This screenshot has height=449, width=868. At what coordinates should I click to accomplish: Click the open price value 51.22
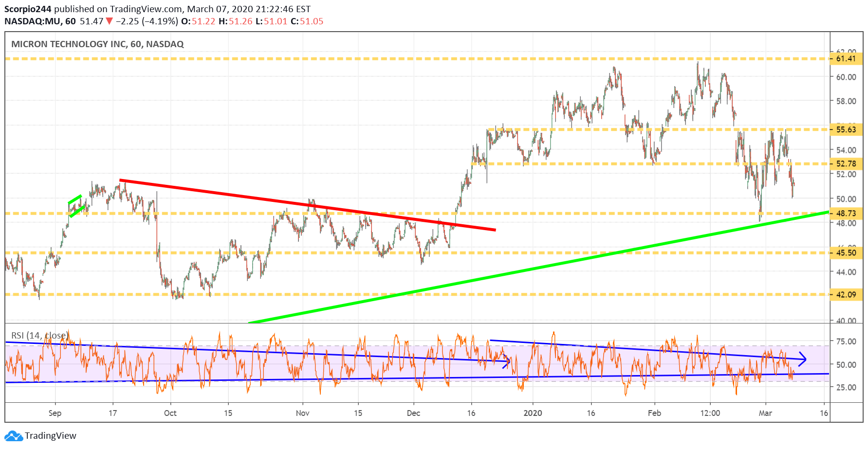203,21
